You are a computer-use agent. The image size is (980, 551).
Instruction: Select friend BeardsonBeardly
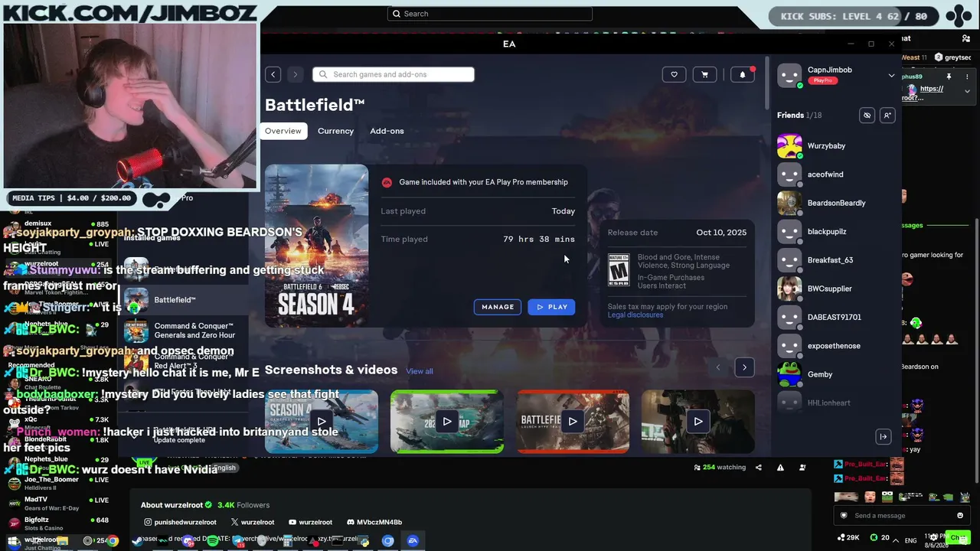coord(835,203)
